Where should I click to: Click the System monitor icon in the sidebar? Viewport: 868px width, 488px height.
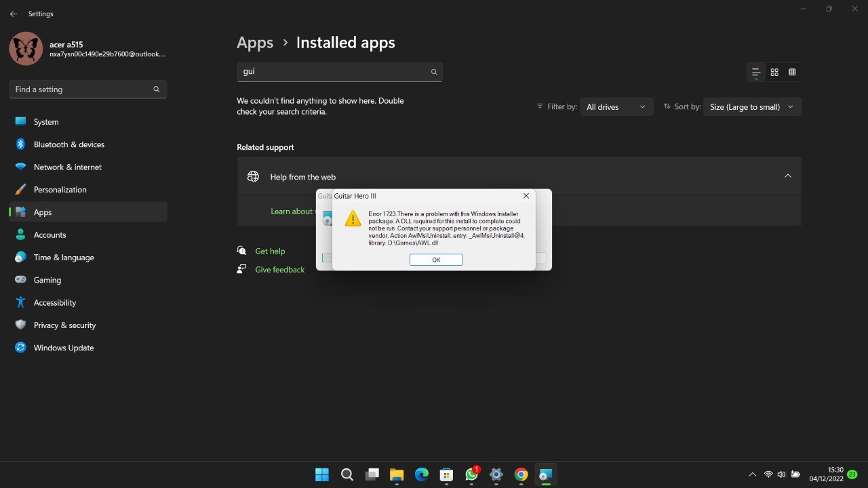click(20, 122)
